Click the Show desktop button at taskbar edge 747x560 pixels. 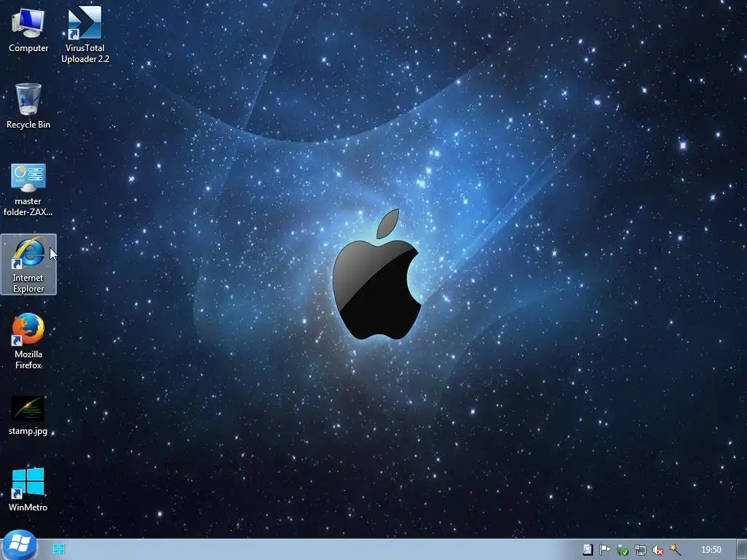[741, 550]
